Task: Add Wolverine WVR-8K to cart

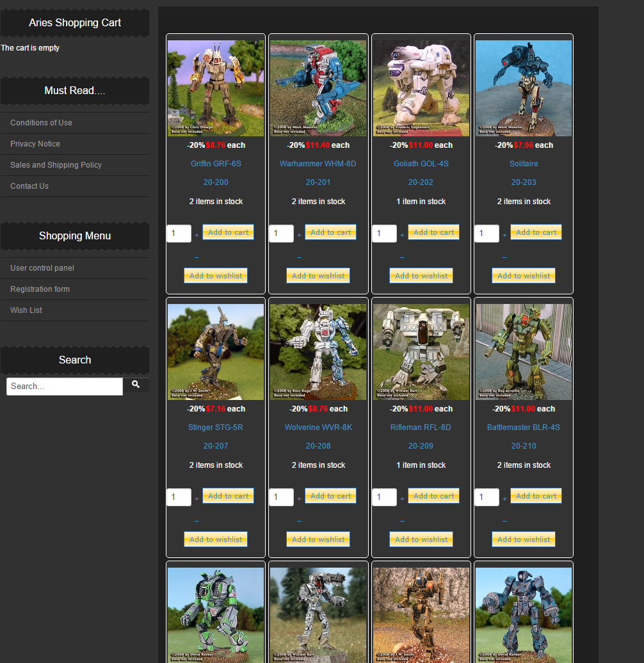Action: (x=330, y=496)
